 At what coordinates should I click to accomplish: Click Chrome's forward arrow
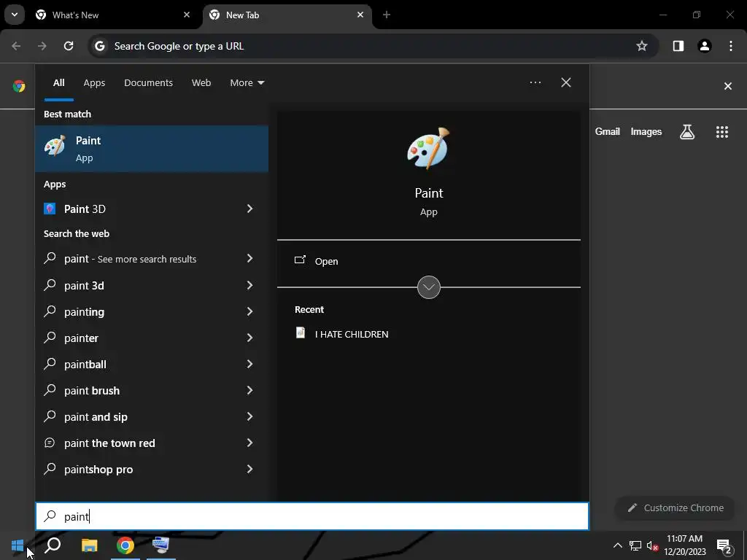point(42,46)
